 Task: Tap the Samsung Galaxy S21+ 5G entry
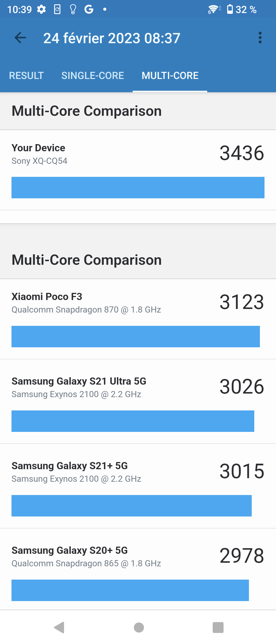pos(138,486)
